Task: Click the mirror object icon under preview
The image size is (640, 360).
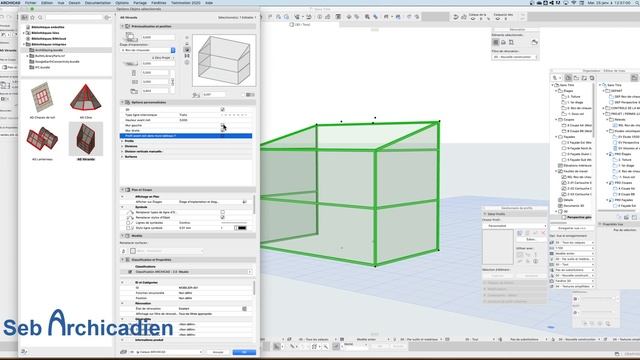Action: (250, 95)
